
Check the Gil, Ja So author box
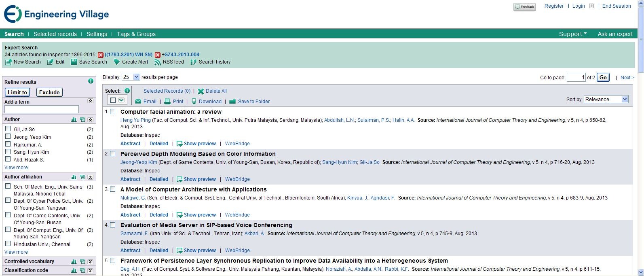(8, 129)
